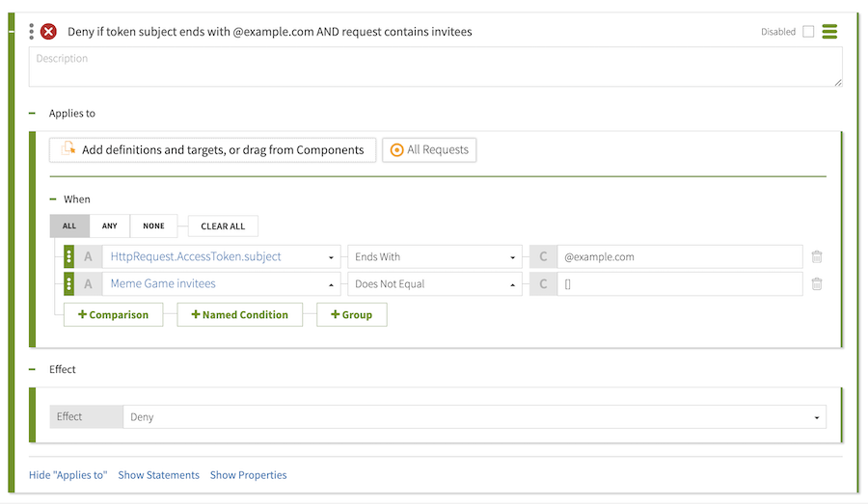
Task: Delete the Ends With comparison row
Action: click(817, 257)
